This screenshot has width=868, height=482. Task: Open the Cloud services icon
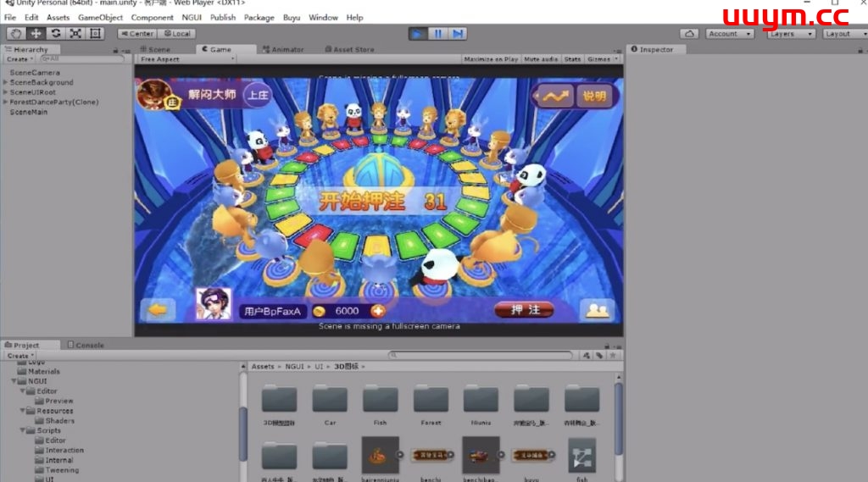click(690, 34)
